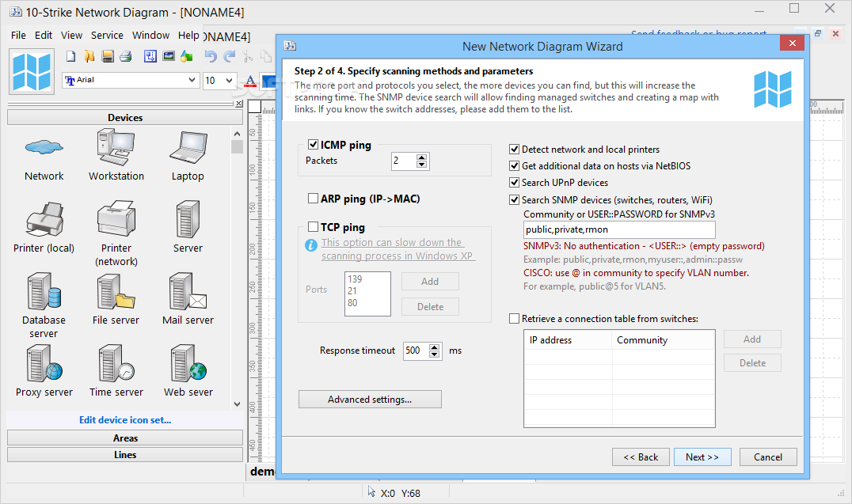
Task: Click the IP address column header
Action: tap(568, 340)
